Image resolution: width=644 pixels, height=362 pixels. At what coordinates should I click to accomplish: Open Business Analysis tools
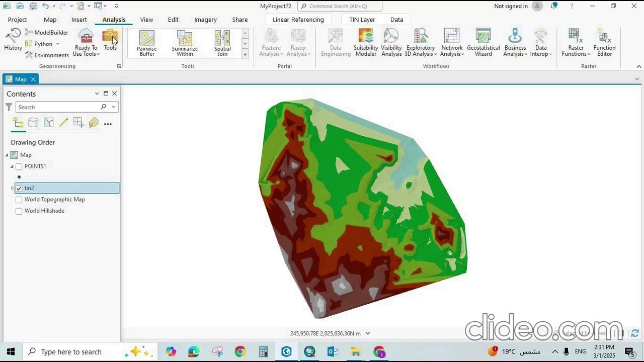pos(515,42)
